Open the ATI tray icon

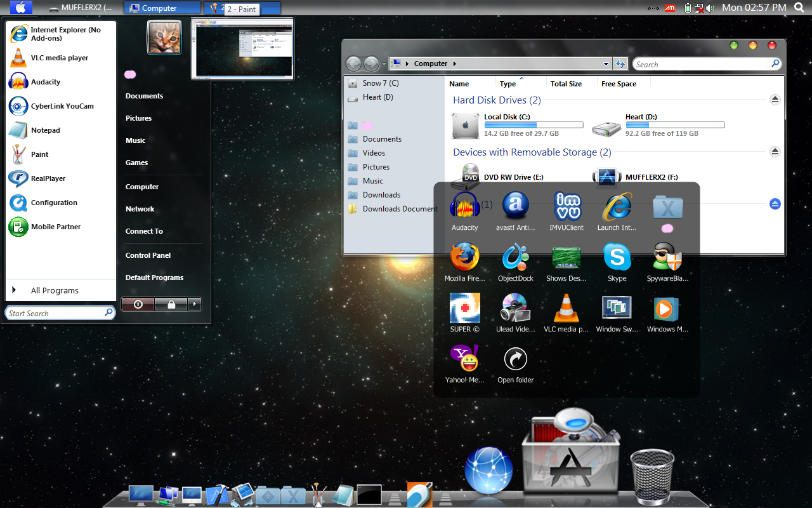pos(670,8)
